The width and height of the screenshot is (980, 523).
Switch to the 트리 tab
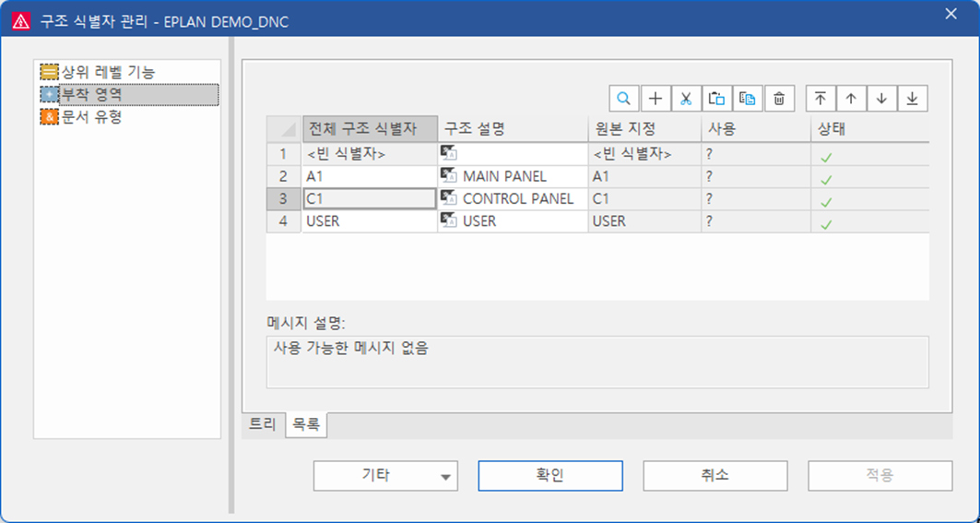[263, 424]
